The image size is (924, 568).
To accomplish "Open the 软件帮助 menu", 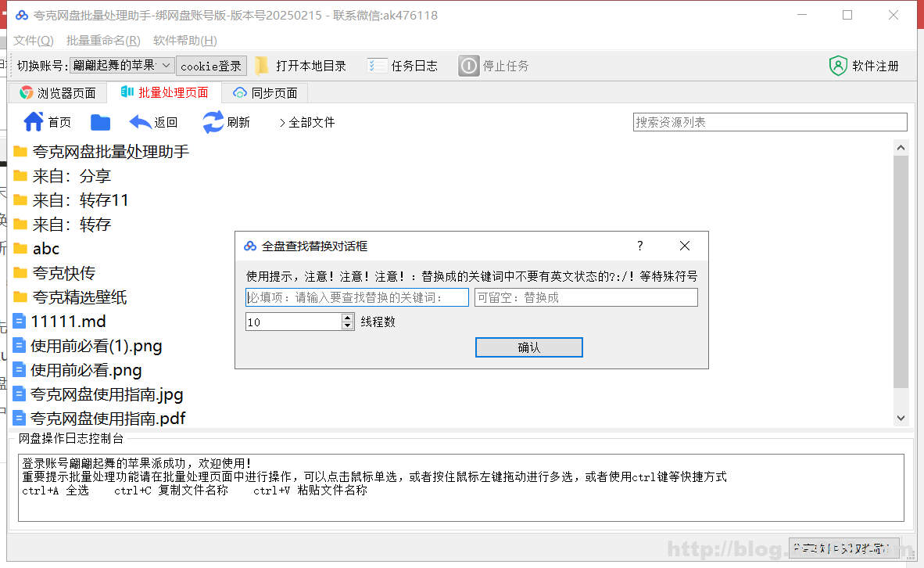I will 184,40.
